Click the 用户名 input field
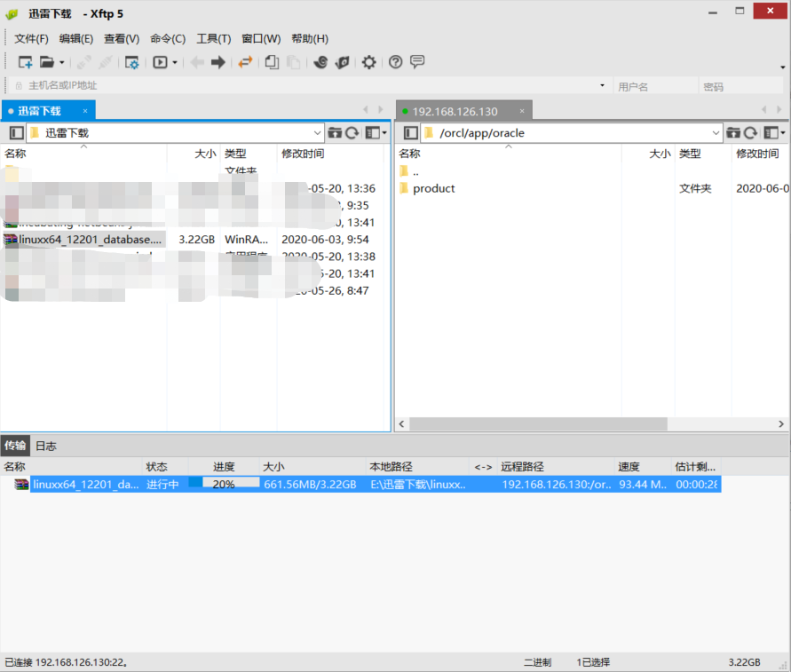Screen dimensions: 791x672 (x=656, y=86)
